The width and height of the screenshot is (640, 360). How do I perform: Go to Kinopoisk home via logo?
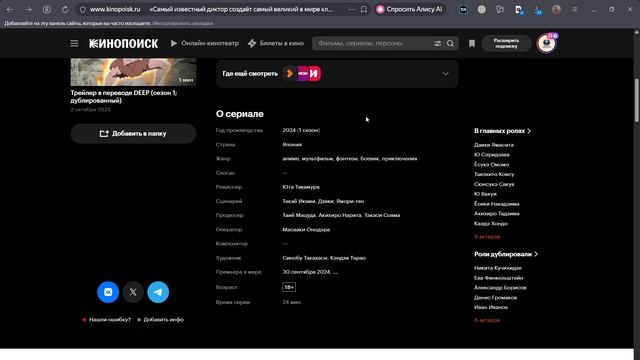click(x=123, y=43)
